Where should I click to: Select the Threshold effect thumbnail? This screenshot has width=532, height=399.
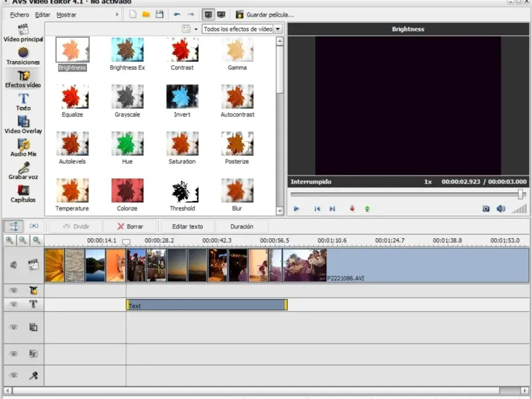(x=182, y=190)
